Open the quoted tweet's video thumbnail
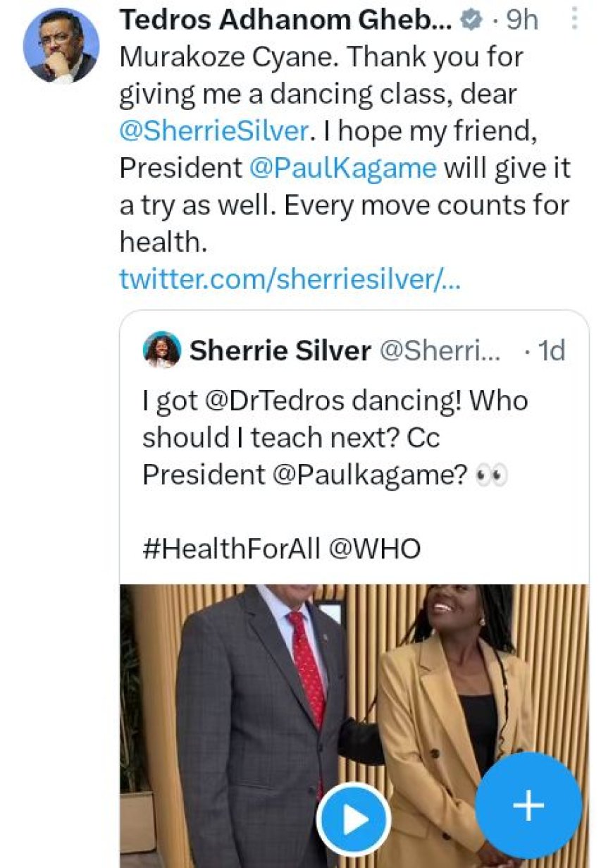This screenshot has height=868, width=613. 354,726
